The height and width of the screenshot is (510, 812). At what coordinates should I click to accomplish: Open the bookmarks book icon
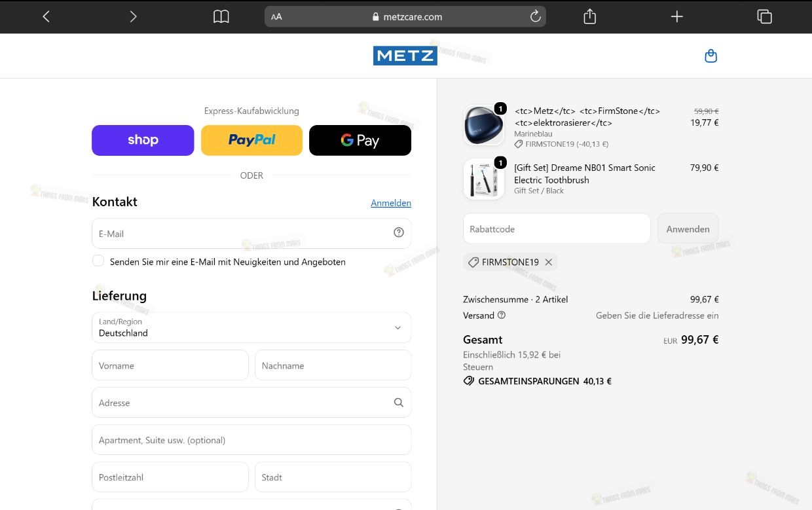[x=221, y=17]
